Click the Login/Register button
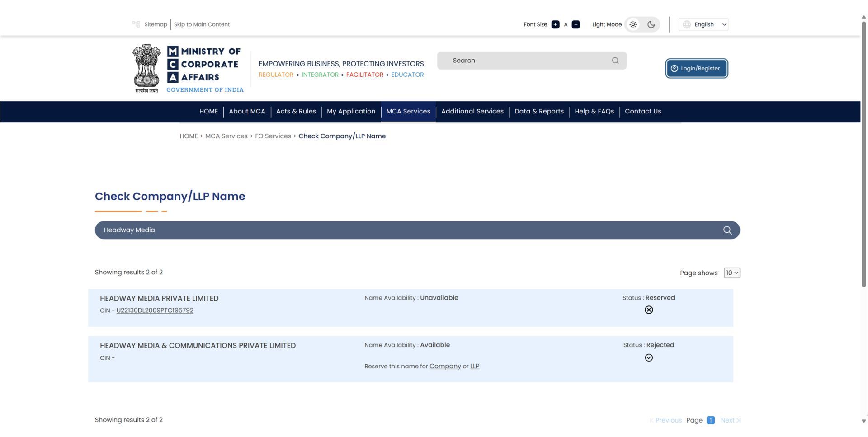The width and height of the screenshot is (868, 437). click(x=696, y=68)
